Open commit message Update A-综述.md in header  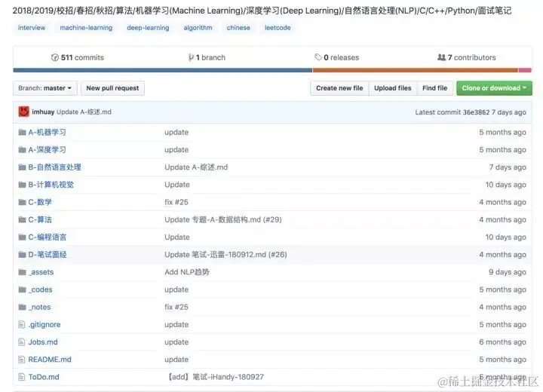tap(84, 112)
